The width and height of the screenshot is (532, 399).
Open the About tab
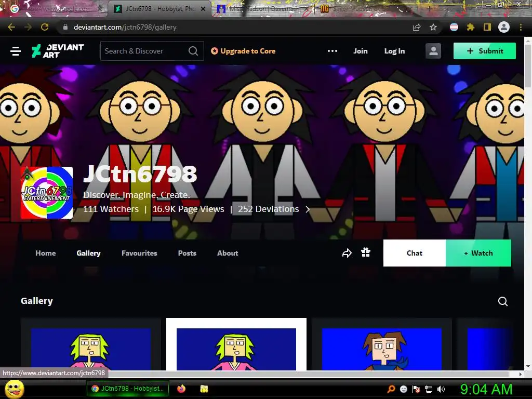pyautogui.click(x=228, y=253)
